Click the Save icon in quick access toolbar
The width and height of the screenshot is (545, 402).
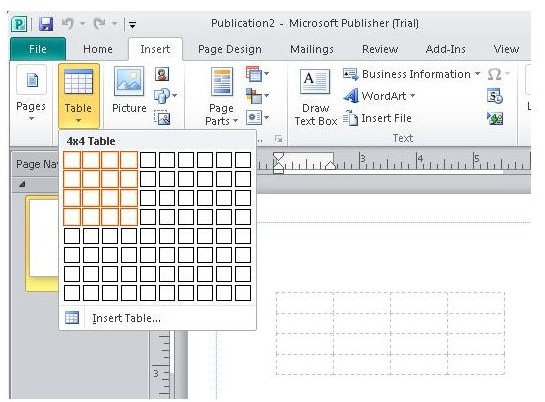[x=46, y=24]
